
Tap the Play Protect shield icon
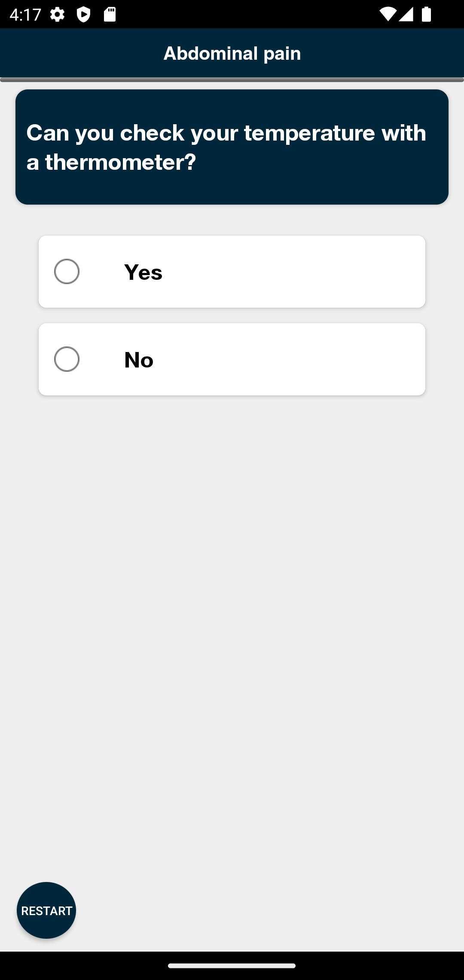click(83, 15)
